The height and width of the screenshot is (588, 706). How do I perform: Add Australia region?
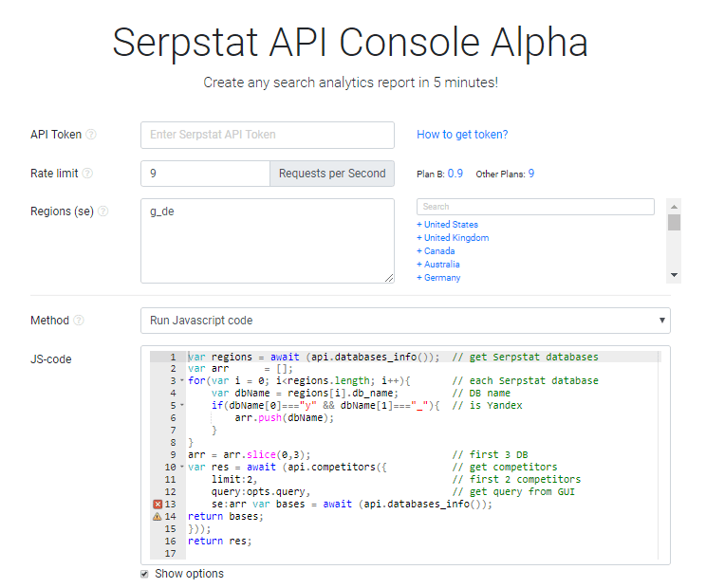click(x=438, y=264)
